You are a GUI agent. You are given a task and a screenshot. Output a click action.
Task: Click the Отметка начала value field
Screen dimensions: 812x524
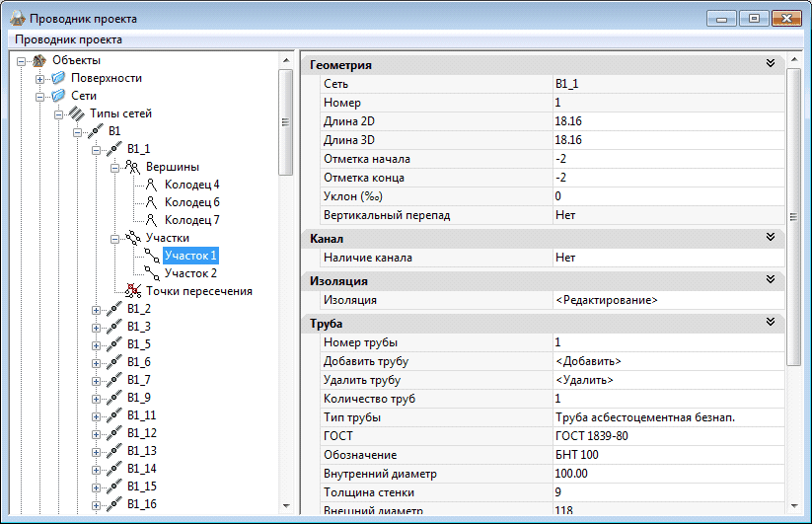pyautogui.click(x=669, y=159)
